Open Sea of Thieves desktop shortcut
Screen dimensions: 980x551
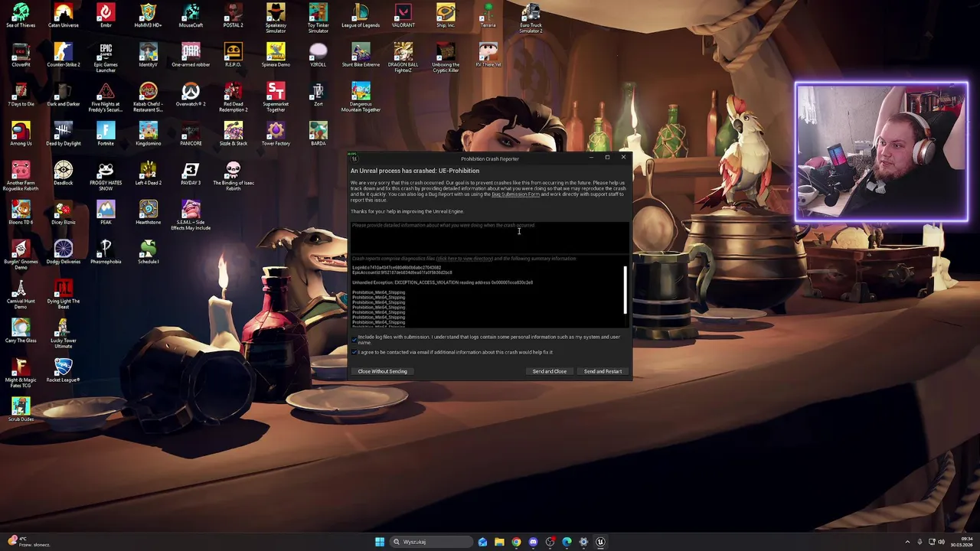point(21,15)
